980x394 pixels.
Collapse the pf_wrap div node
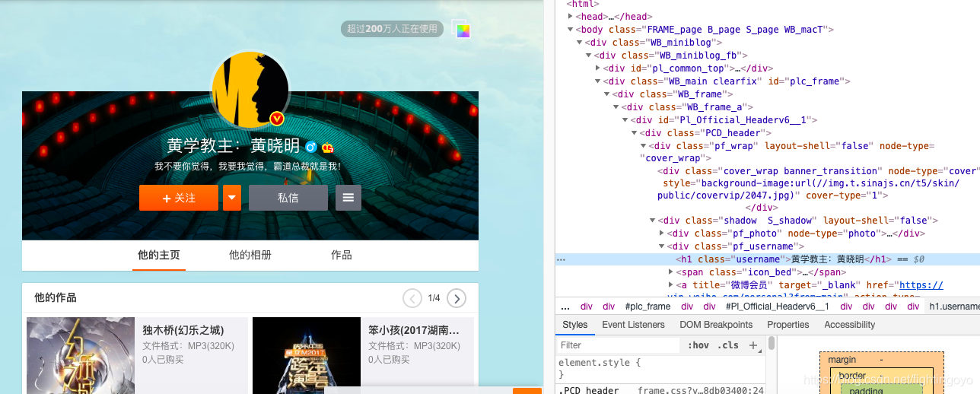click(644, 146)
